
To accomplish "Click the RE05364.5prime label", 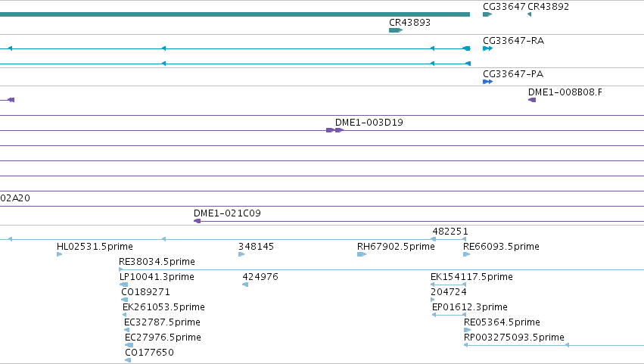I will coord(502,322).
